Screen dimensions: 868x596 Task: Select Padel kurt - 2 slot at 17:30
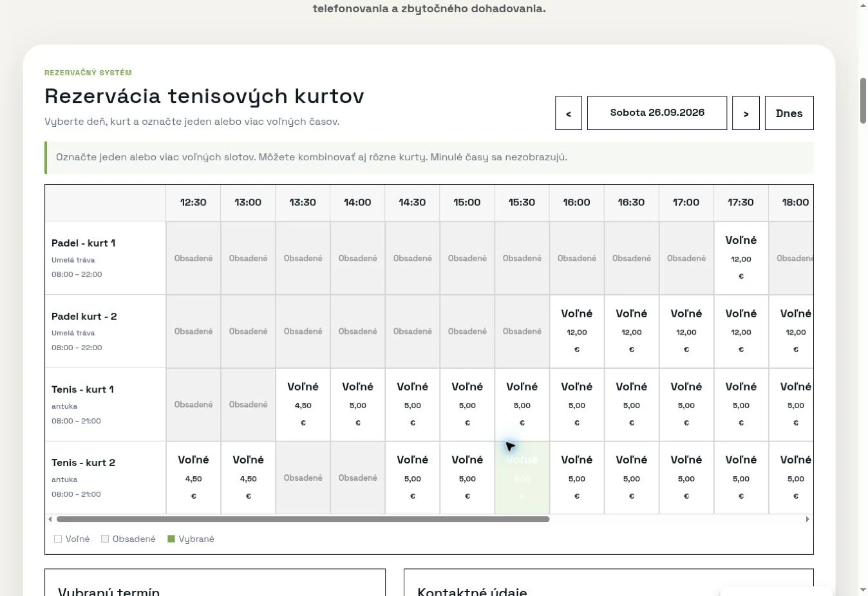pos(741,331)
